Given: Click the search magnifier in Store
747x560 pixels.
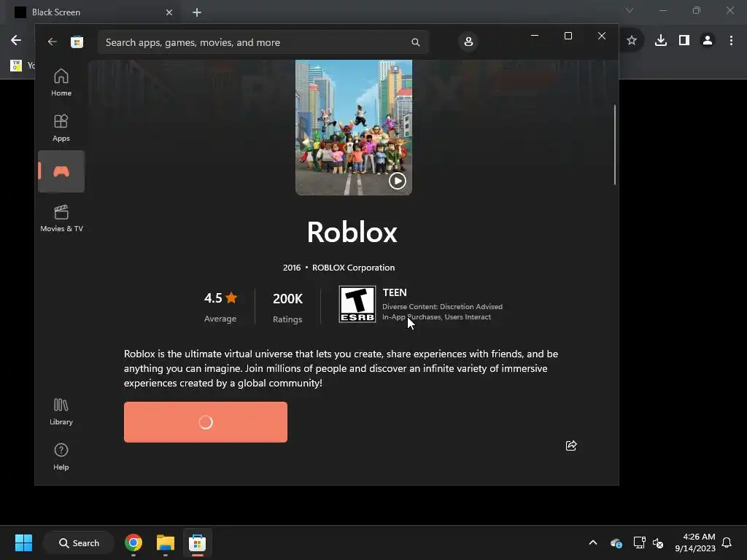Looking at the screenshot, I should (415, 42).
